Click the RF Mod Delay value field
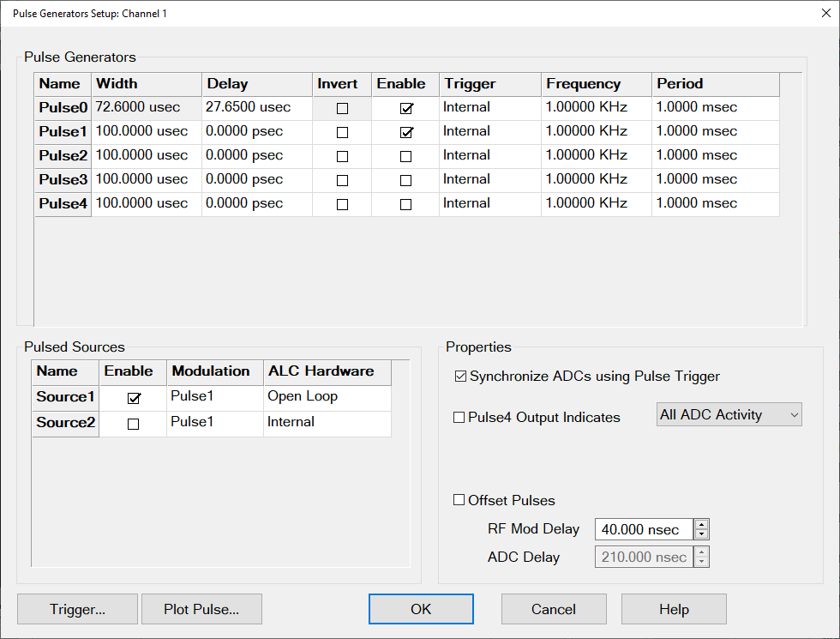Image resolution: width=840 pixels, height=639 pixels. [643, 530]
